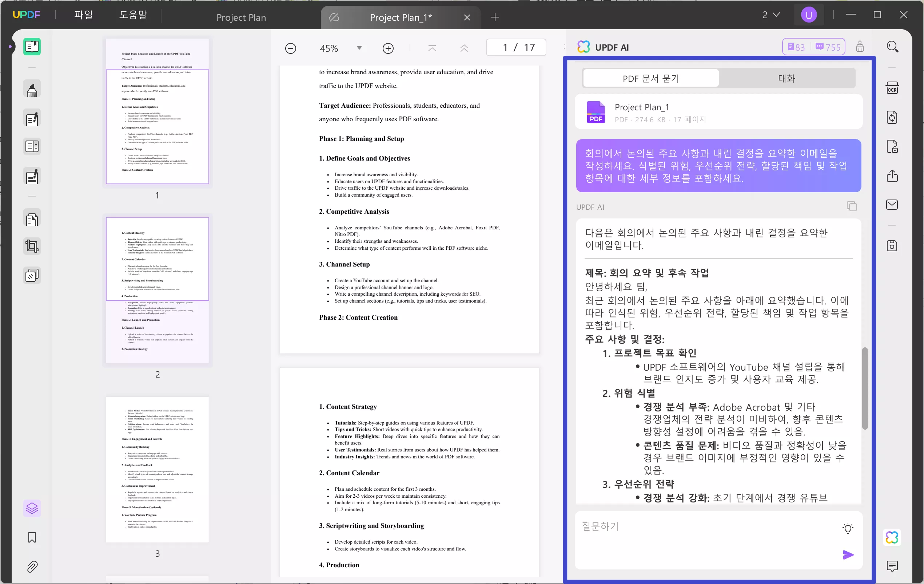
Task: Open the Reader mode icon in left sidebar
Action: coord(32,47)
